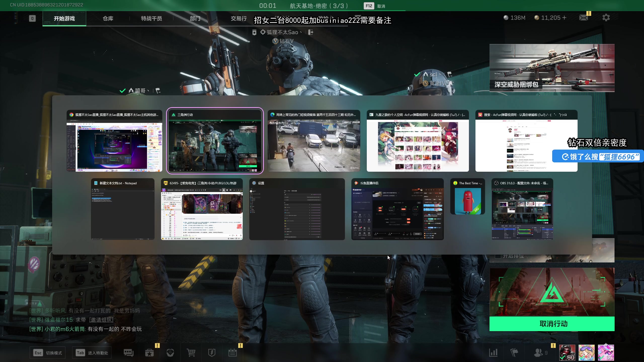The image size is (644, 362).
Task: Switch to the 特战干员 tab
Action: (x=151, y=18)
